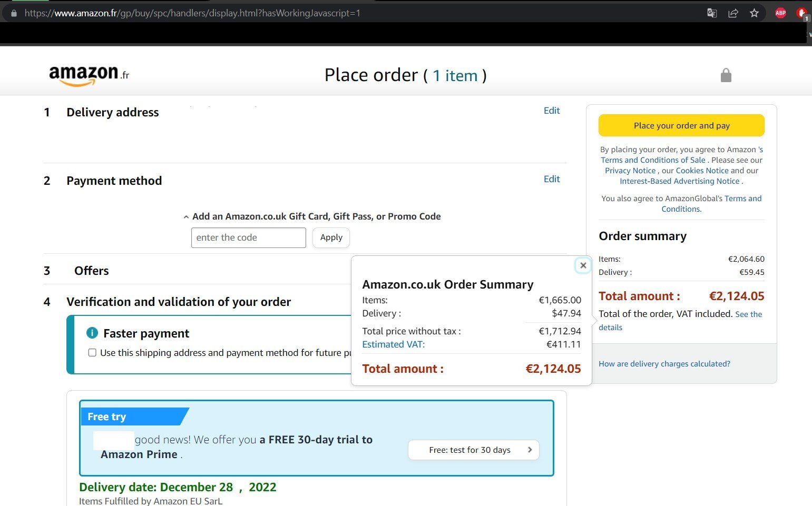Select the 'Delivery date: December 28, 2022' text

178,487
